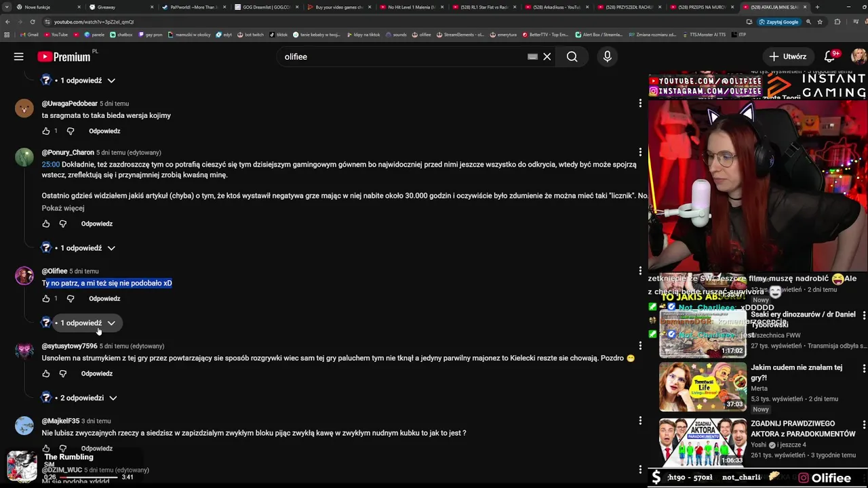Open the ZGADNIJ PRAWDZIWEGO AKTORA video thumbnail
This screenshot has width=868, height=488.
pyautogui.click(x=703, y=443)
